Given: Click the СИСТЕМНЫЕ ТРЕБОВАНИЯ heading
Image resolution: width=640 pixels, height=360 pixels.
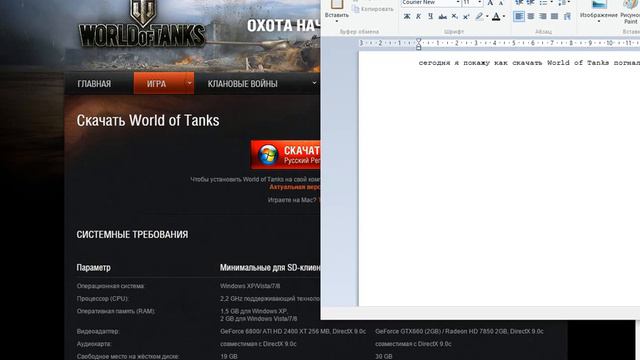Looking at the screenshot, I should click(x=132, y=235).
